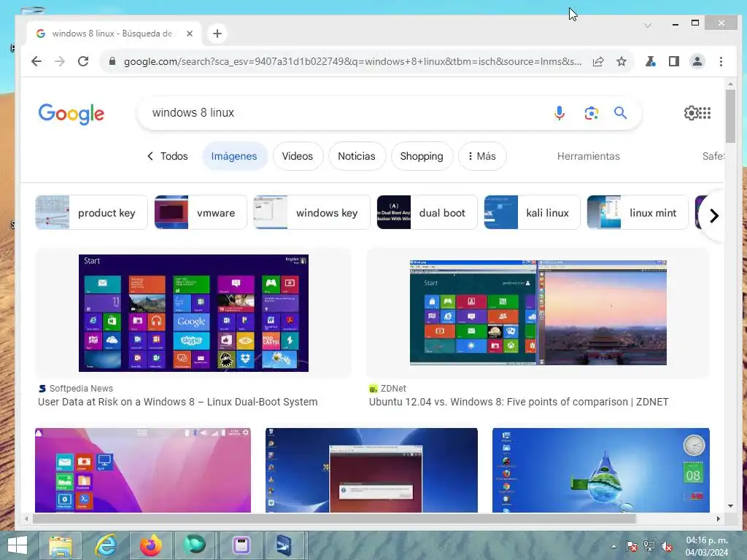Filter by dual boot chip

click(427, 212)
